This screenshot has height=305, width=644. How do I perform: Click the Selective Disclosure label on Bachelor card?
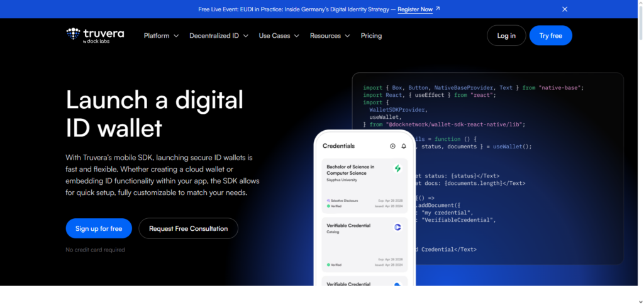coord(342,201)
